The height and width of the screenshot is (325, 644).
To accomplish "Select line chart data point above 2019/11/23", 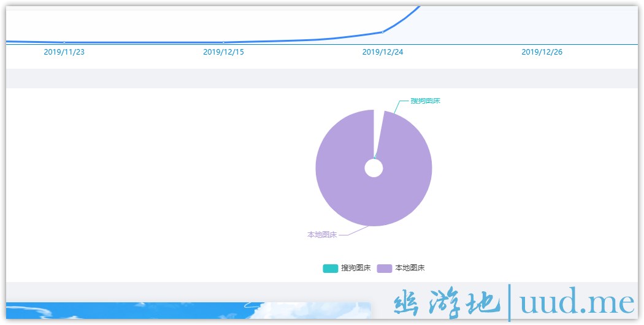I will pos(64,42).
